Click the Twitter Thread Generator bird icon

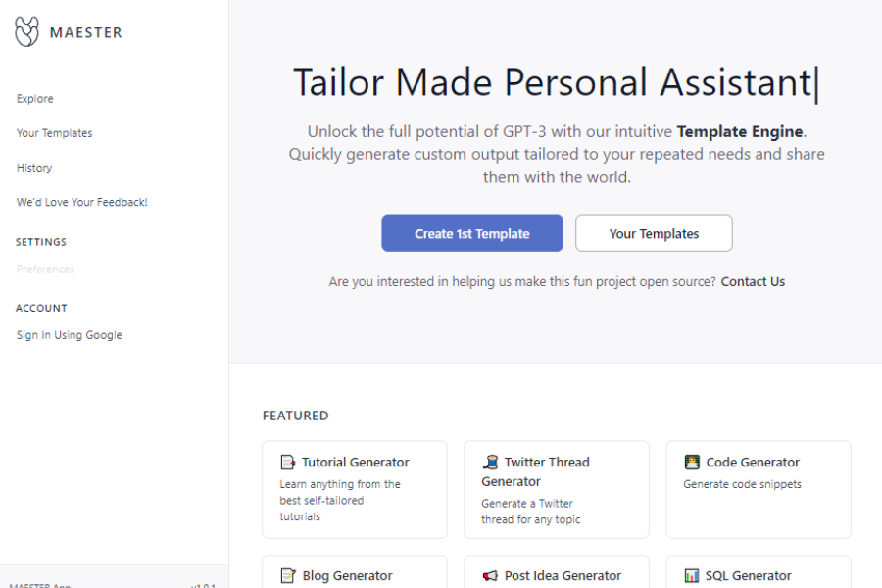[488, 462]
